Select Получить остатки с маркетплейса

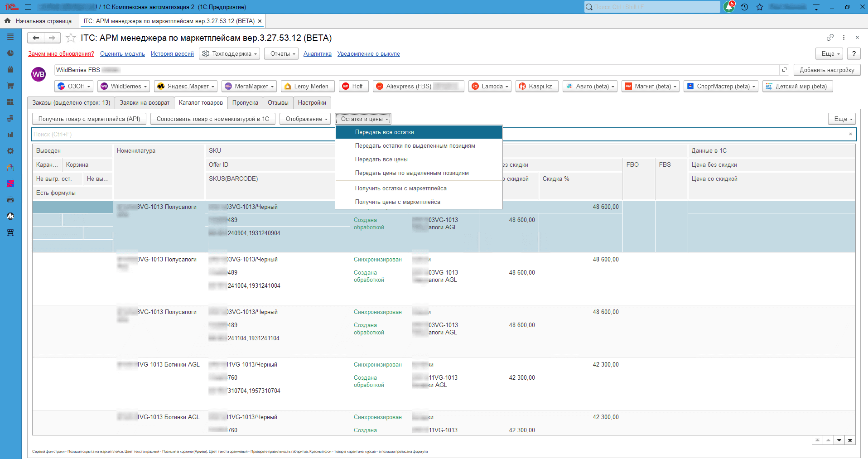(419, 188)
